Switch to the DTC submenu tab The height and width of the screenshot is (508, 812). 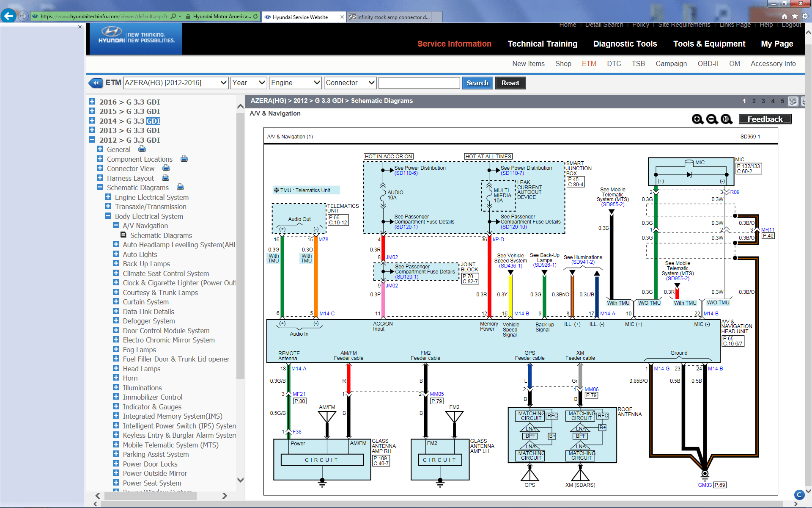614,63
